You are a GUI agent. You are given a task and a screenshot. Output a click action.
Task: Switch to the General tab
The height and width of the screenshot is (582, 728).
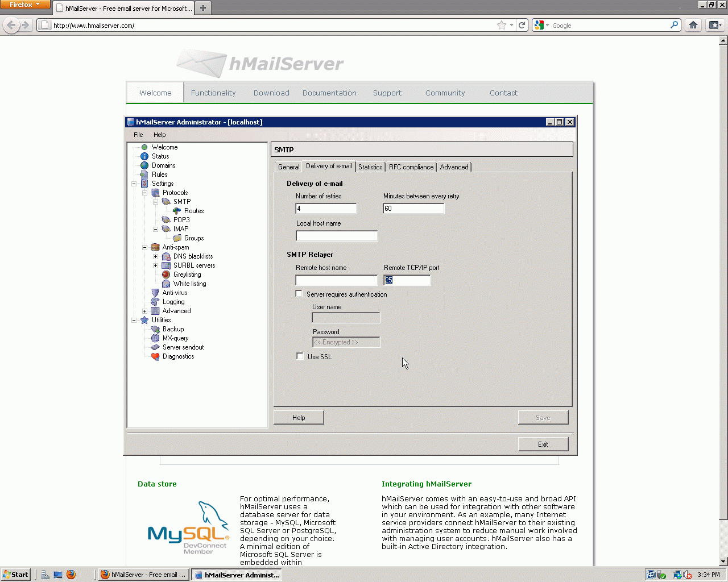[x=288, y=167]
